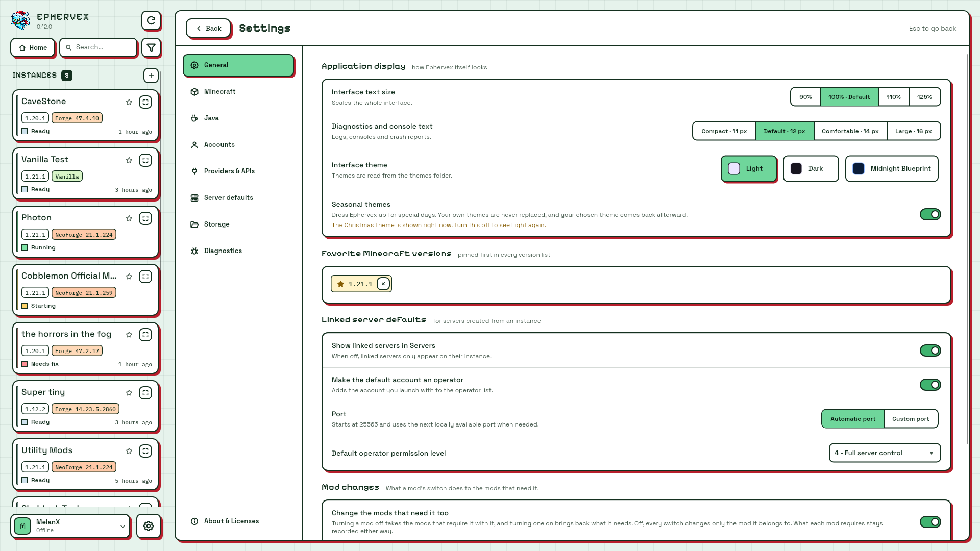Image resolution: width=980 pixels, height=551 pixels.
Task: Favorite the CaveStone instance with star
Action: click(x=129, y=102)
